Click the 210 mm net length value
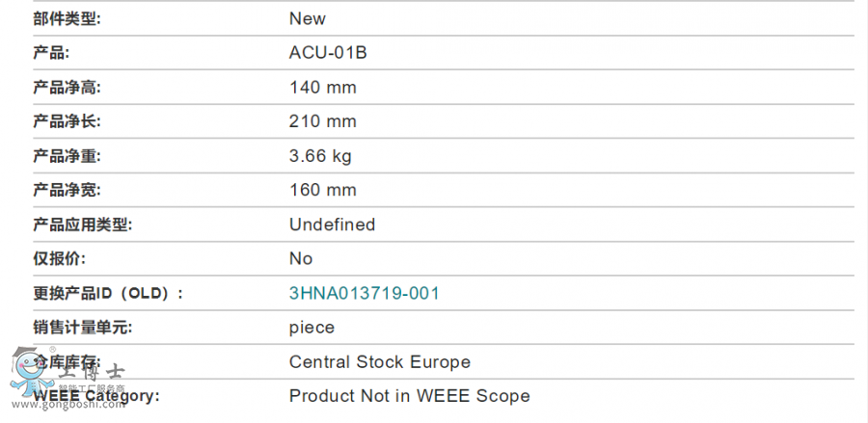This screenshot has width=868, height=423. point(323,121)
